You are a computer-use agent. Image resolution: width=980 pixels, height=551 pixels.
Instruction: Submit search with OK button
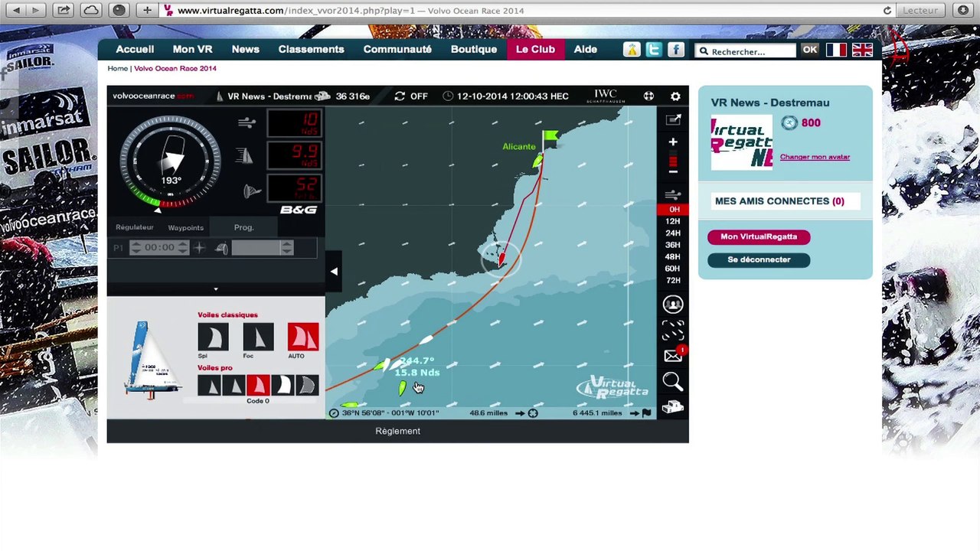(810, 51)
